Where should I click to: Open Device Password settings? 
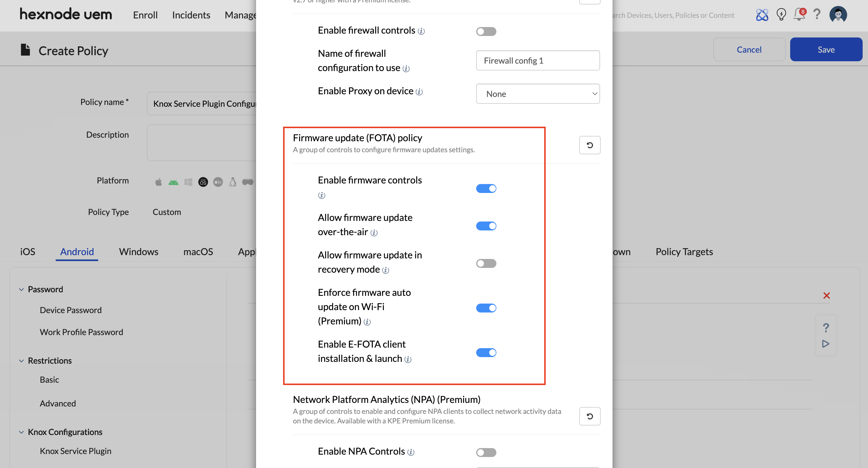(x=70, y=310)
